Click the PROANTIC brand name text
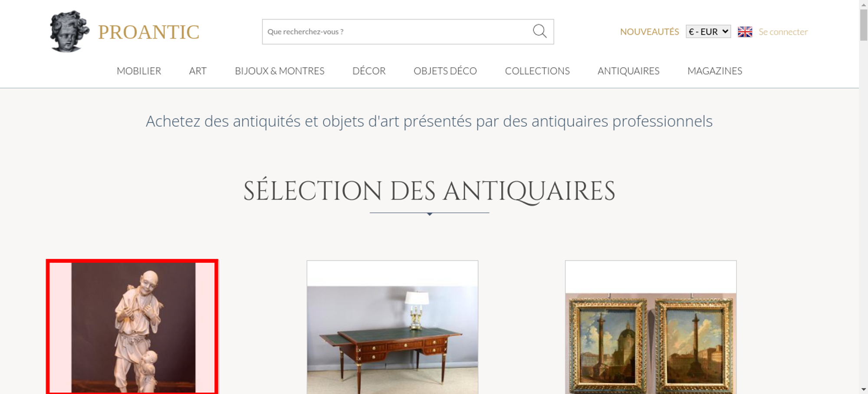 click(x=149, y=32)
